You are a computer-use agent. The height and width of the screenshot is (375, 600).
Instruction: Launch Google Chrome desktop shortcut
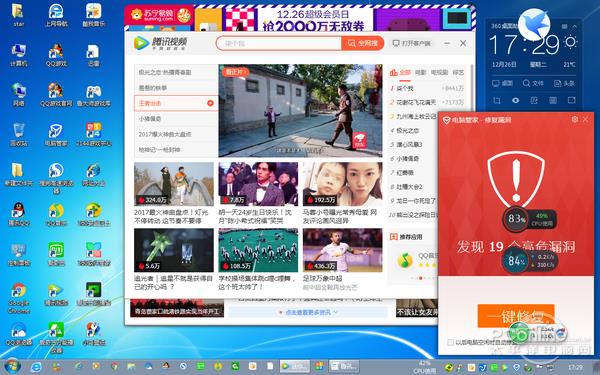tap(18, 298)
